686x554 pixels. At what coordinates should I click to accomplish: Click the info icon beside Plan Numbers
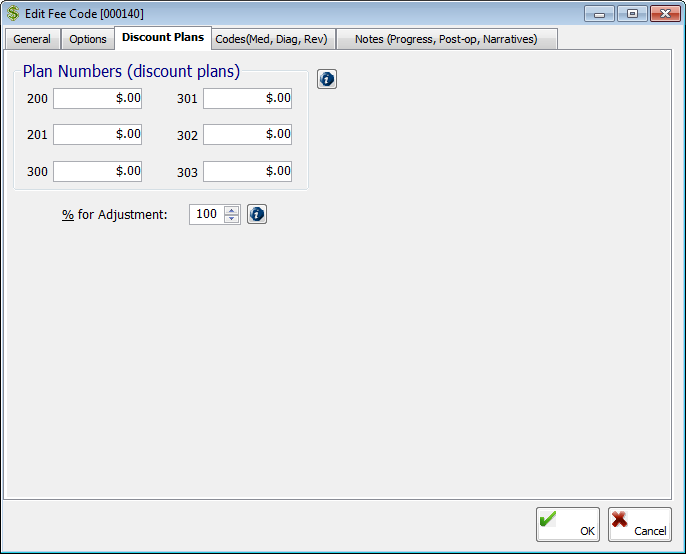327,79
